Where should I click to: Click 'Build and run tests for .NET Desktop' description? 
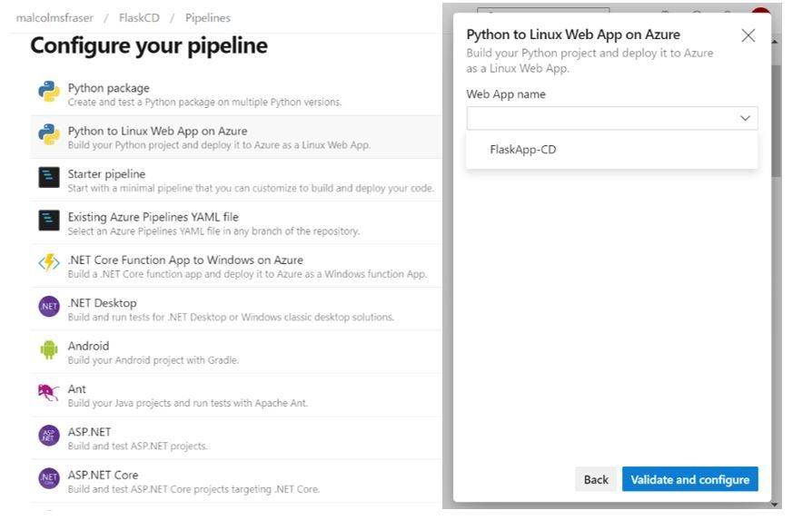coord(231,317)
